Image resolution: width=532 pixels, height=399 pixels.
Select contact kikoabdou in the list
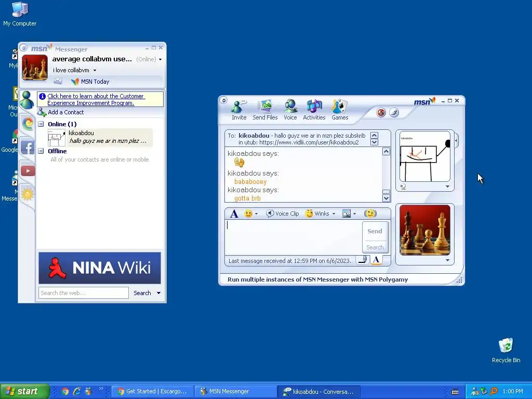click(100, 137)
